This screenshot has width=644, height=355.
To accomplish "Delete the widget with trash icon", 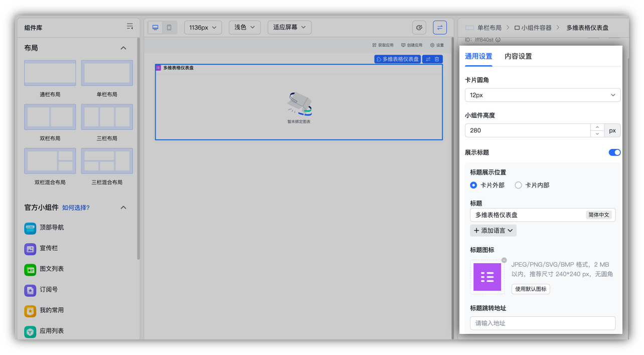I will [437, 59].
